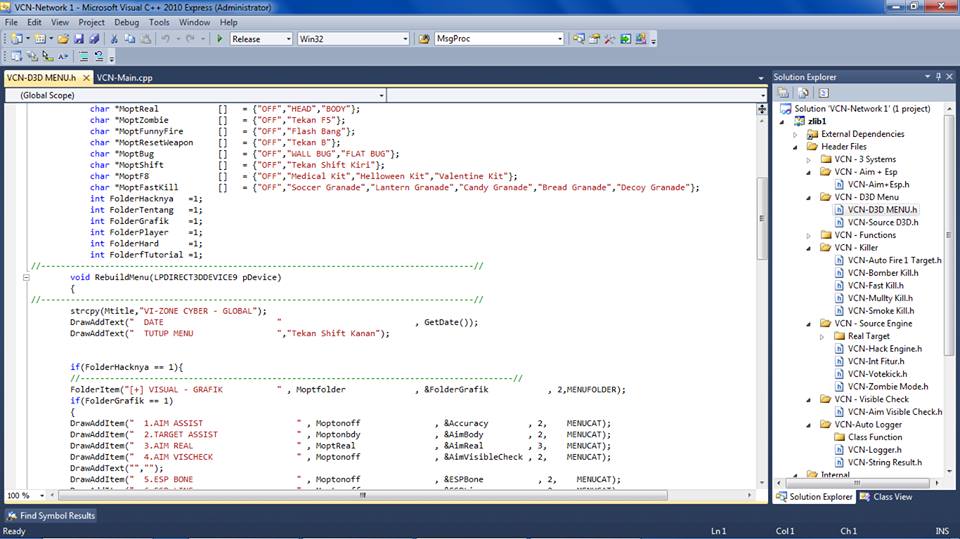Click the Properties Window toolbar icon
Screen dimensions: 960x539
[x=594, y=39]
